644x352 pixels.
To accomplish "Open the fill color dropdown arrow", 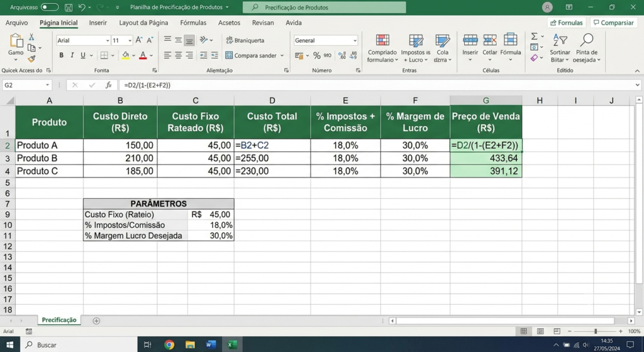I will pyautogui.click(x=133, y=55).
